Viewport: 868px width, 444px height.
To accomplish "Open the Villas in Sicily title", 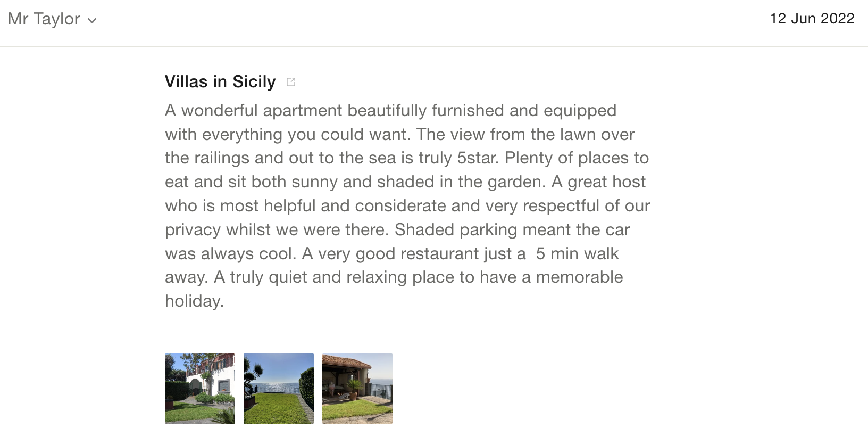I will click(220, 81).
